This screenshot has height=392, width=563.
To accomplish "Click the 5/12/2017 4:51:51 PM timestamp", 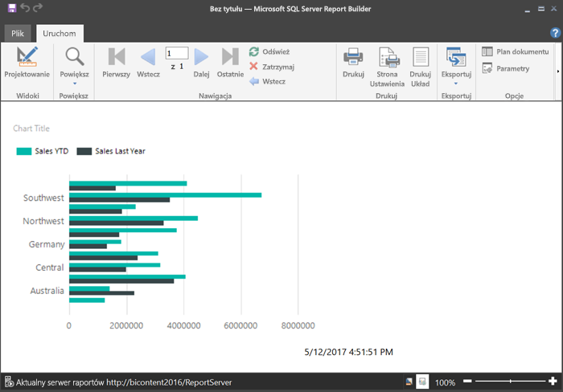I will click(348, 352).
